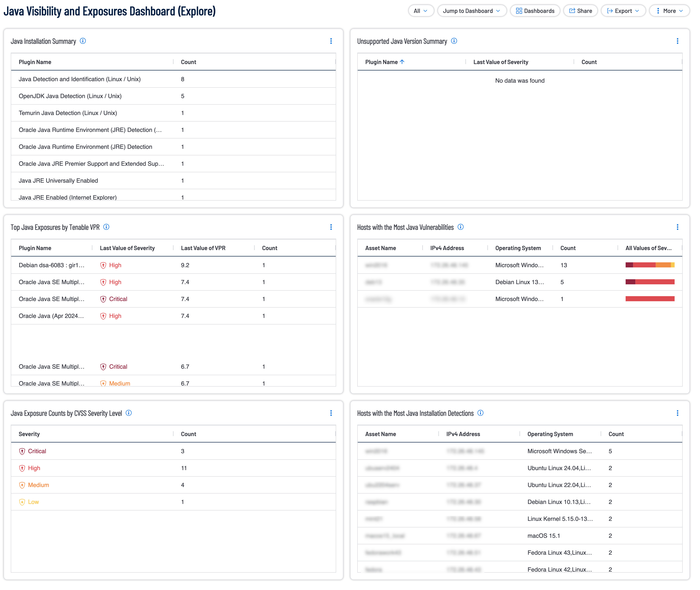Open the Export dropdown chevron
The width and height of the screenshot is (700, 590).
tap(637, 10)
